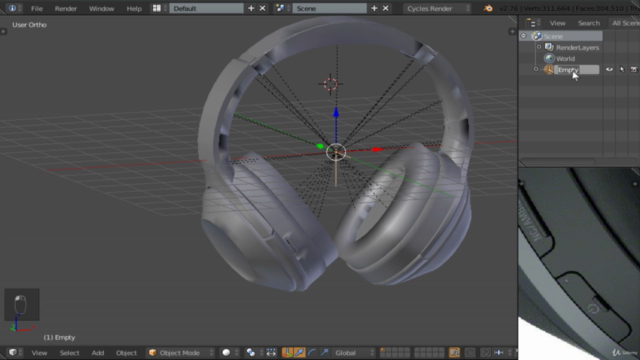
Task: Click the green Y-axis manipulator handle
Action: (320, 146)
